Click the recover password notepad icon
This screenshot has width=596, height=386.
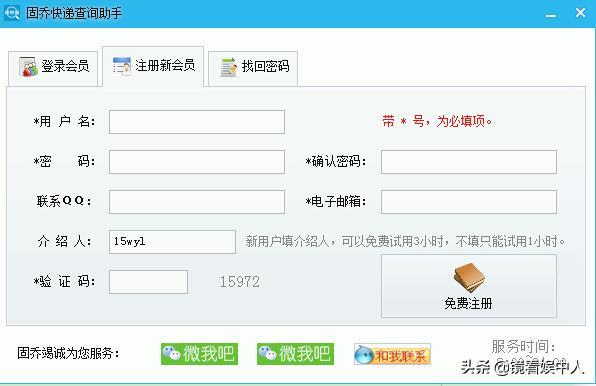tap(229, 67)
